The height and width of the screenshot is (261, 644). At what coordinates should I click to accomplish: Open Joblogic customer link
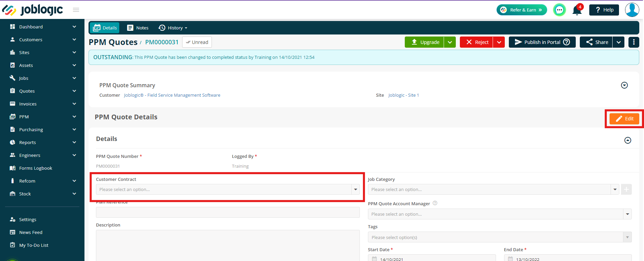point(172,95)
